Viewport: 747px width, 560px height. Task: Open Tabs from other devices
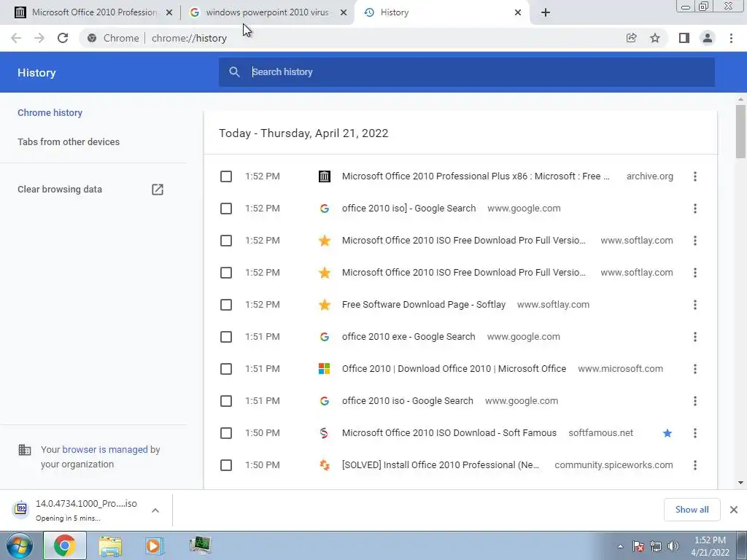69,142
